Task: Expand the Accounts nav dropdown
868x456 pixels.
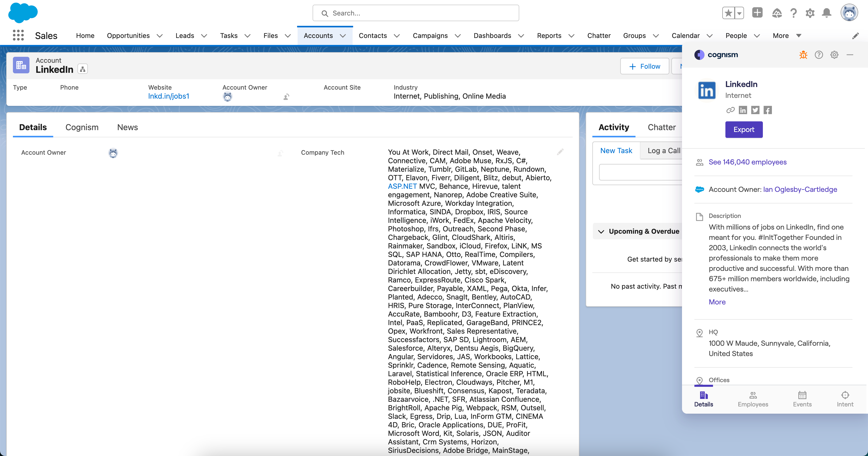Action: pyautogui.click(x=343, y=36)
